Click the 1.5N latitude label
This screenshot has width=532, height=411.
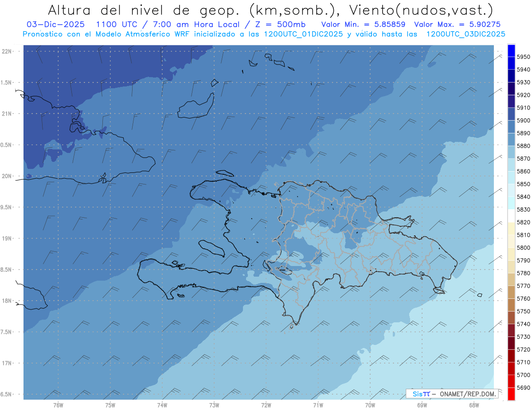click(x=7, y=82)
